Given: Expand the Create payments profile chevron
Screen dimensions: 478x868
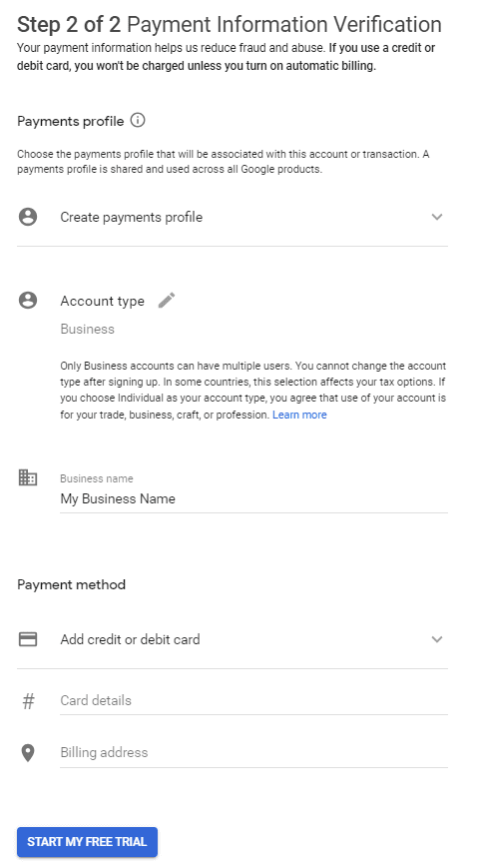Looking at the screenshot, I should point(437,217).
